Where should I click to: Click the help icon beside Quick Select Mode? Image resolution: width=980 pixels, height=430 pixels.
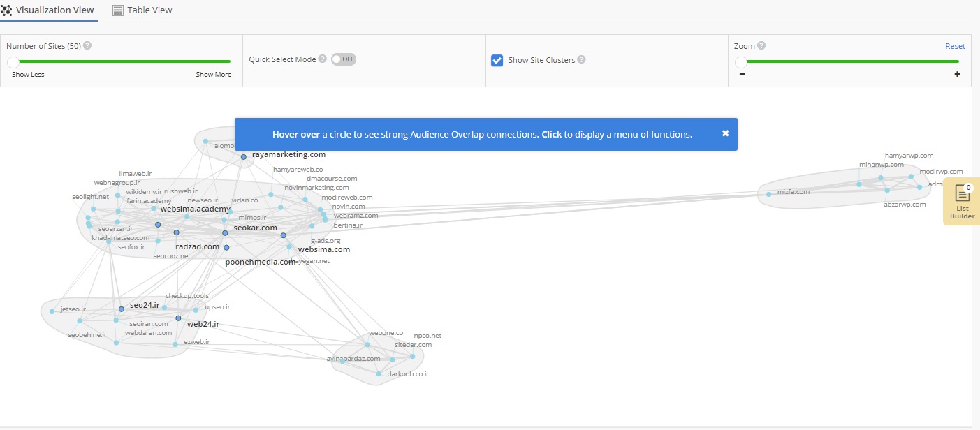[322, 59]
